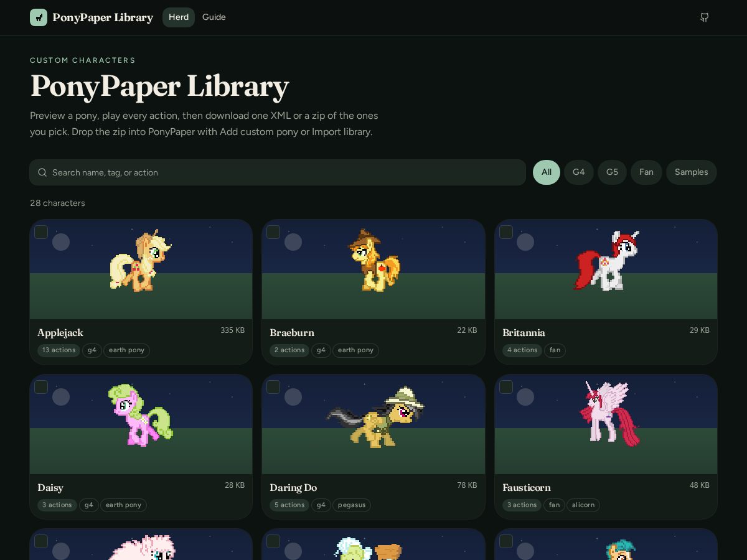This screenshot has height=560, width=747.
Task: Tick checkbox on the pink fluffy pony card
Action: pyautogui.click(x=41, y=541)
